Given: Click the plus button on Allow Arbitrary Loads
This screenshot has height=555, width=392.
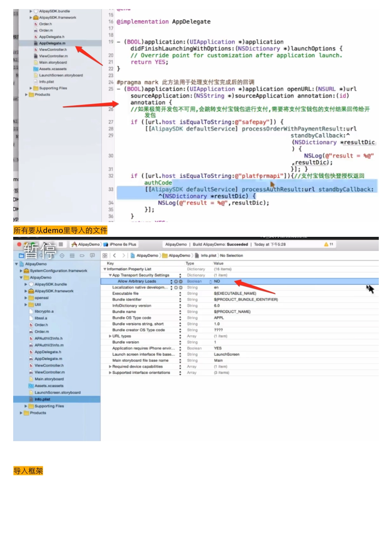Looking at the screenshot, I should coord(176,281).
